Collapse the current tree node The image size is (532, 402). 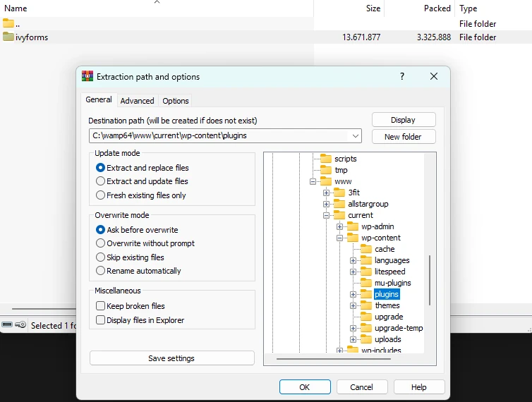(x=326, y=215)
